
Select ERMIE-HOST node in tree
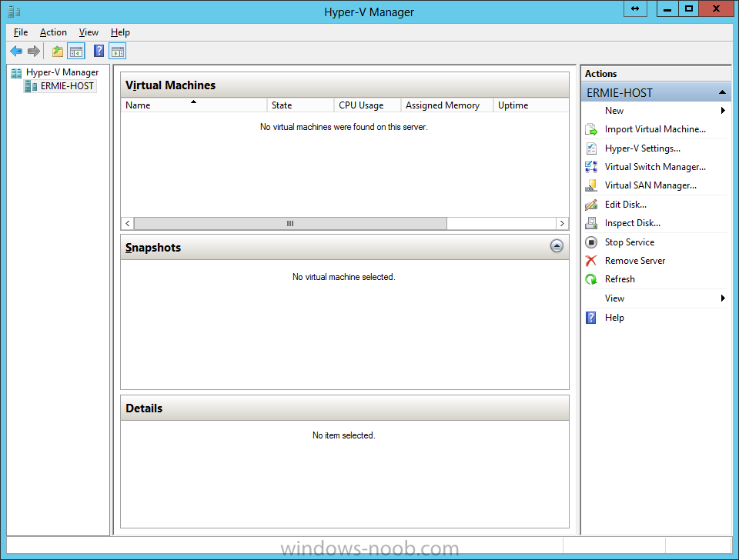67,85
